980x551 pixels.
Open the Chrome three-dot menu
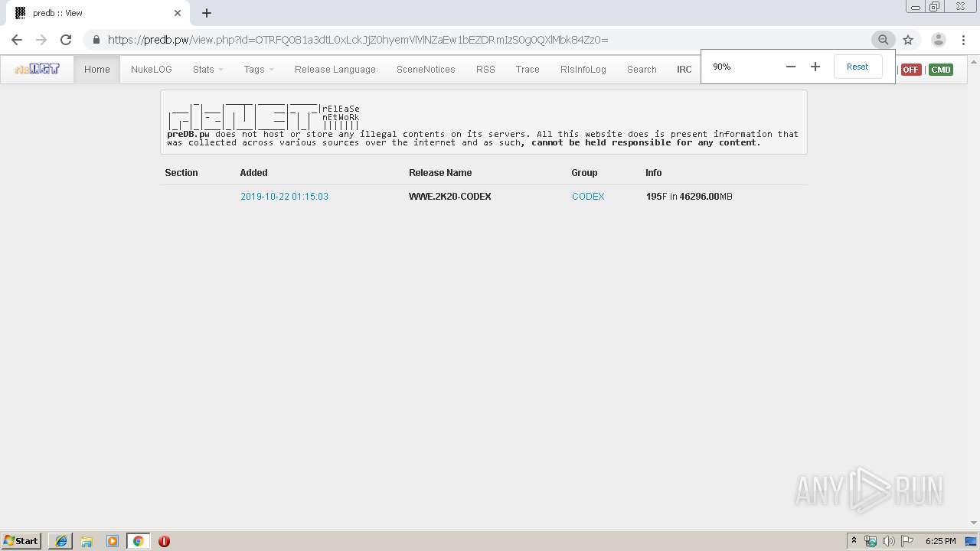(x=963, y=40)
